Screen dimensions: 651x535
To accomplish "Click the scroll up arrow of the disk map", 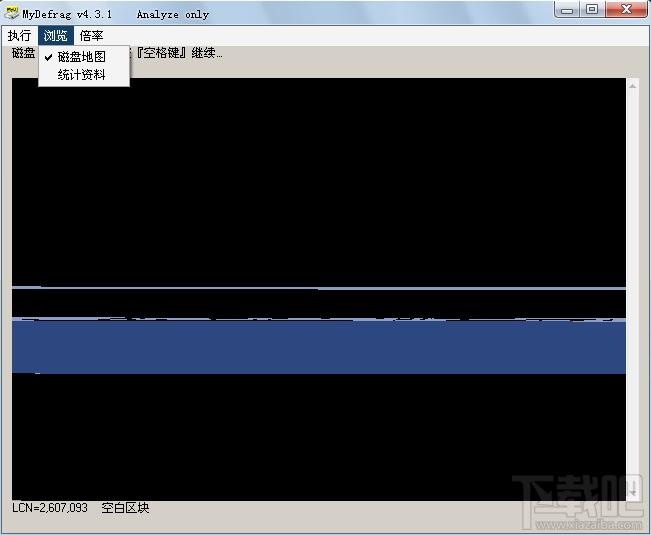I will (632, 86).
